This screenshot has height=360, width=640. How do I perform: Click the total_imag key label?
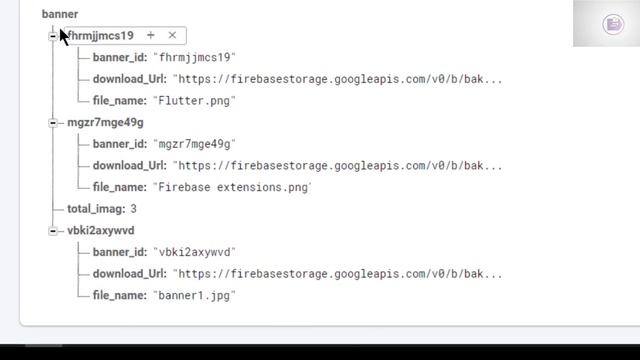(x=96, y=209)
